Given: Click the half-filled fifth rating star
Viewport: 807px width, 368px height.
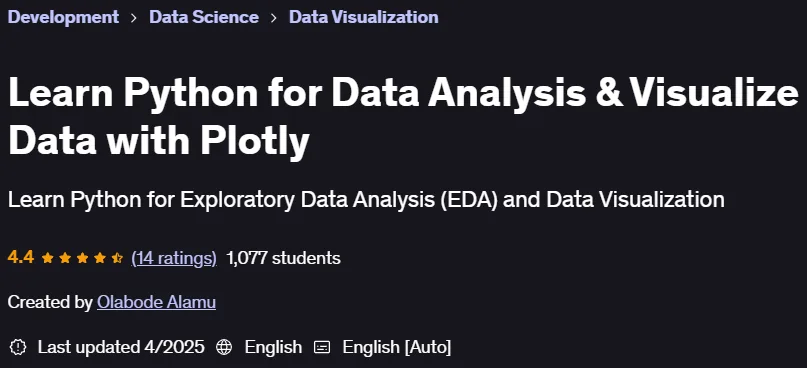Looking at the screenshot, I should pos(117,258).
